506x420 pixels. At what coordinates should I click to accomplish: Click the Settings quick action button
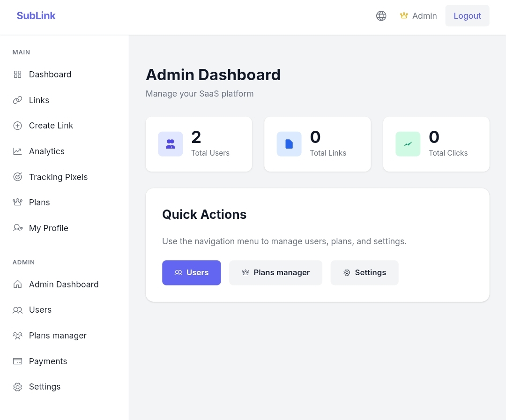pyautogui.click(x=365, y=273)
